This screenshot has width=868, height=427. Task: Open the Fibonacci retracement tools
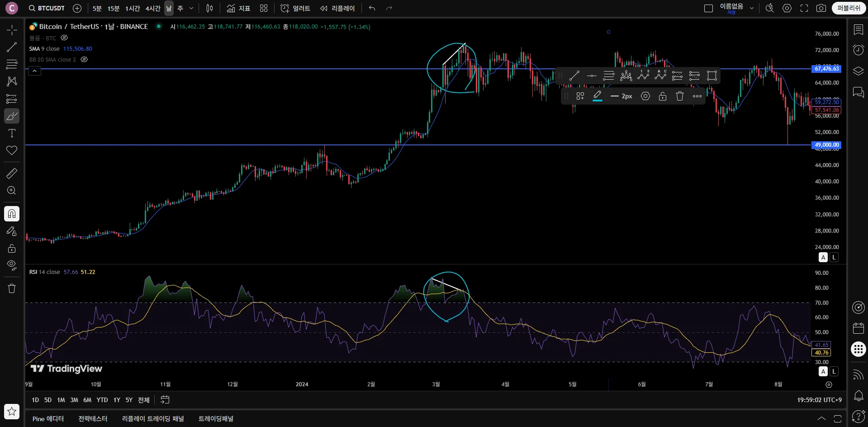click(x=12, y=64)
